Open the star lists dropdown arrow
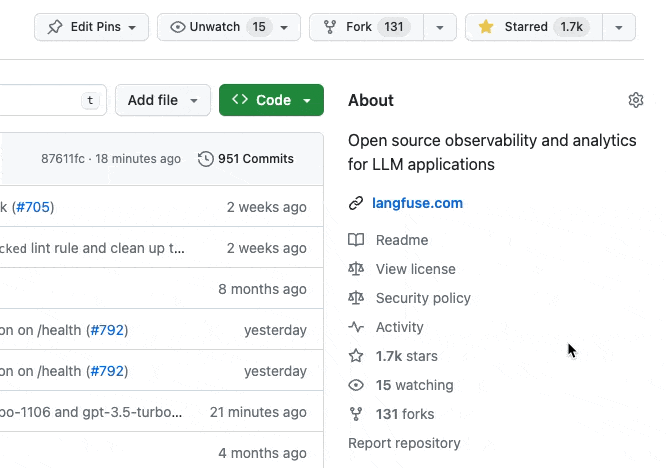666x468 pixels. pos(619,27)
